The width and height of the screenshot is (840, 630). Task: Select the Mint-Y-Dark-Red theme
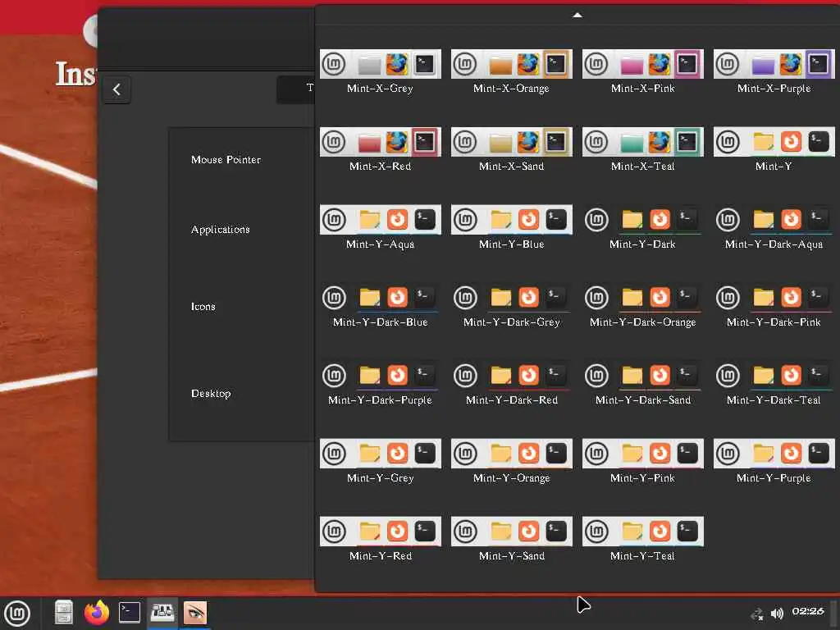512,375
